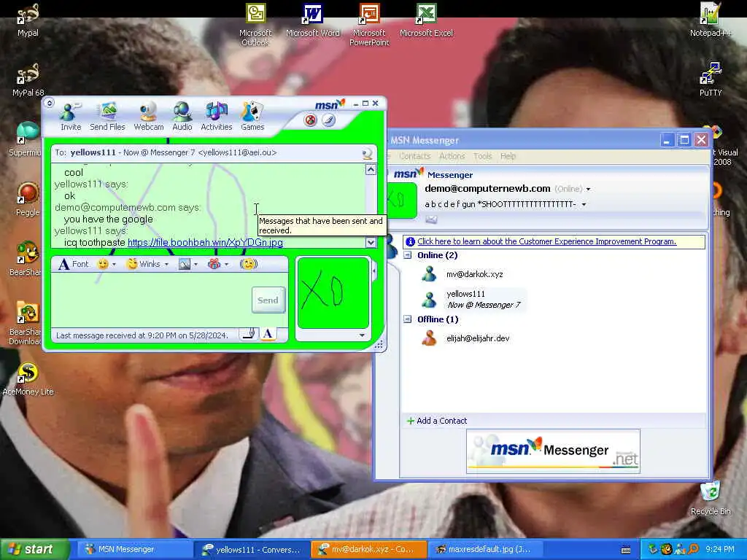Open the Start menu
This screenshot has height=560, width=747.
35,549
